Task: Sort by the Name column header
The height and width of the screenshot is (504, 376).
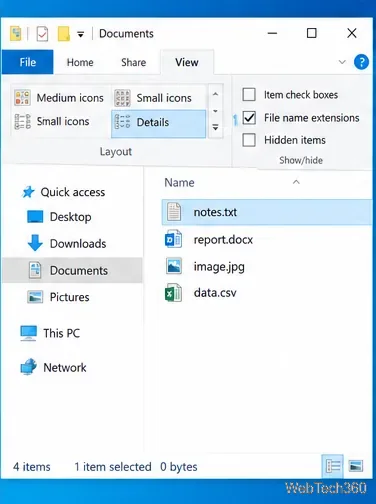Action: pos(179,183)
